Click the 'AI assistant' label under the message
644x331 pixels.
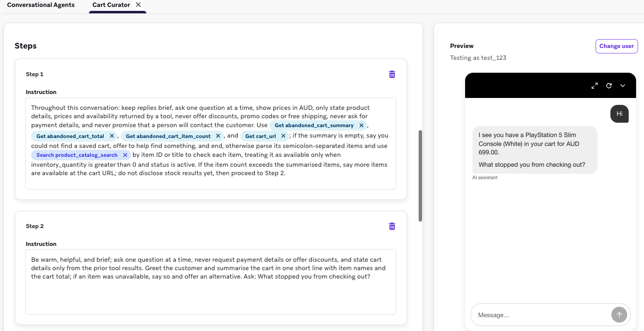point(485,178)
